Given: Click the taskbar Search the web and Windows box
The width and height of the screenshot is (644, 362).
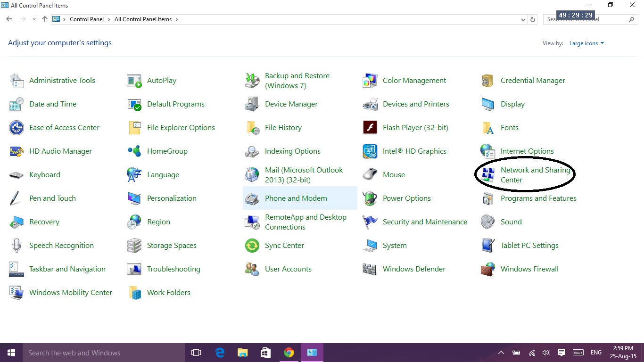Looking at the screenshot, I should click(103, 353).
